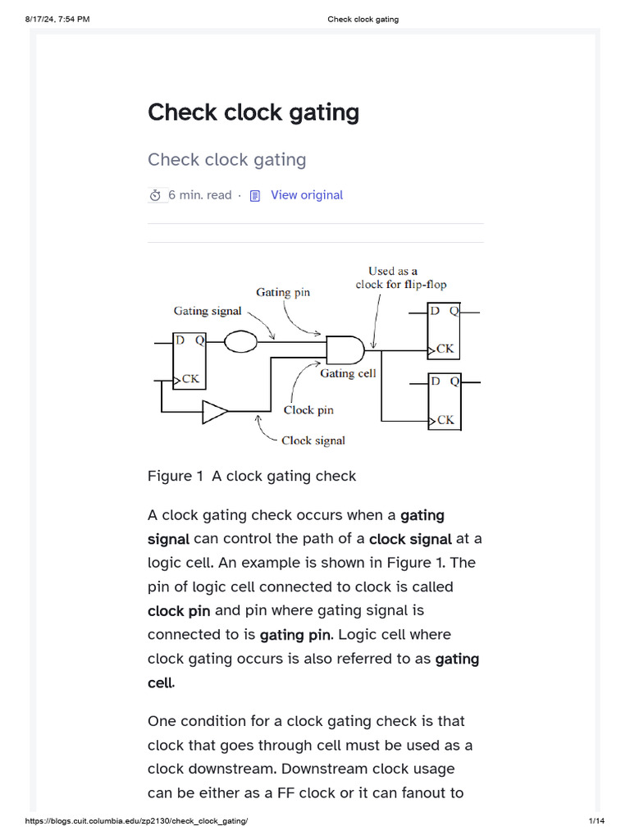The height and width of the screenshot is (840, 630).
Task: Select the leftmost flip-flop box in the figure
Action: coord(189,361)
